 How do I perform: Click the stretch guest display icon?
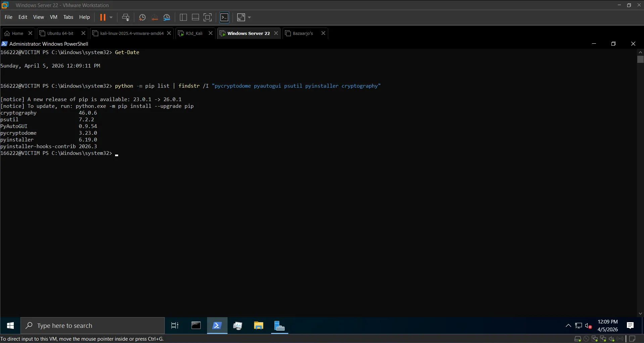(241, 17)
